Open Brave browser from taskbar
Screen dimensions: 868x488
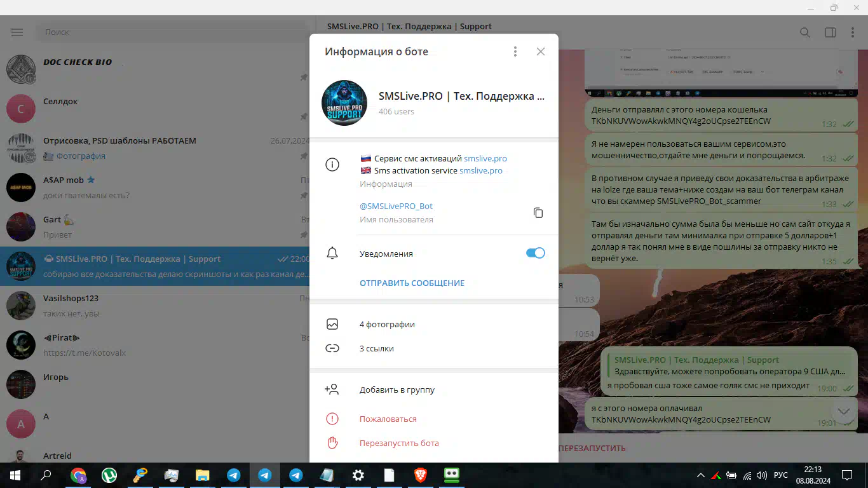pyautogui.click(x=421, y=475)
